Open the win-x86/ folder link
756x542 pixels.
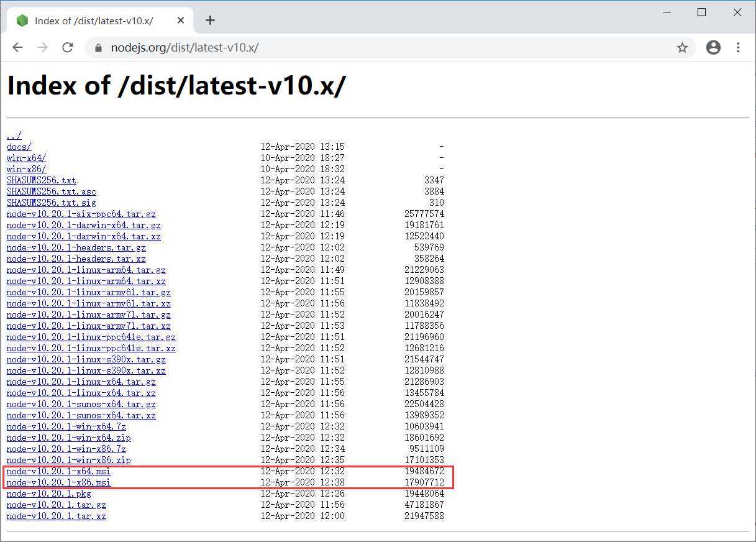[x=26, y=169]
